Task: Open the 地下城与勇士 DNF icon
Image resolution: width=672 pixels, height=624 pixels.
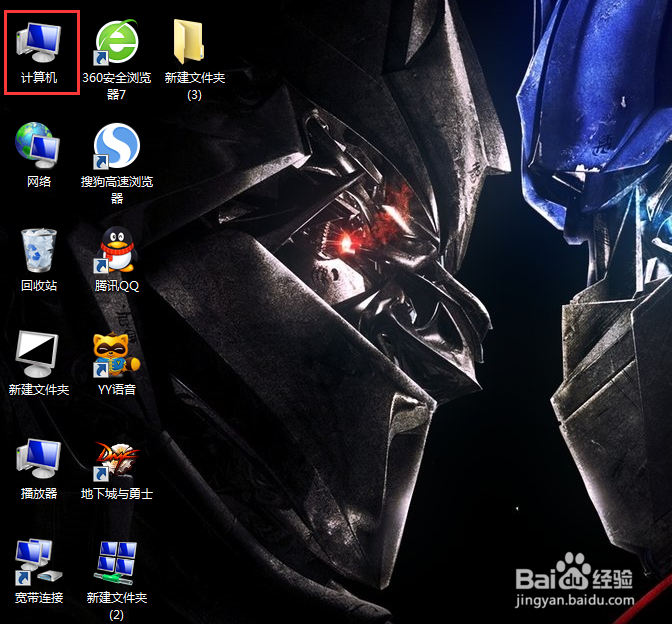Action: (117, 461)
